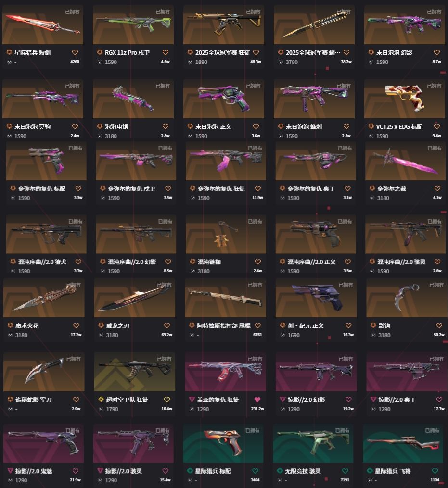Click the 已拥有 label on 星际猎兵 标配
The height and width of the screenshot is (488, 448).
click(252, 430)
